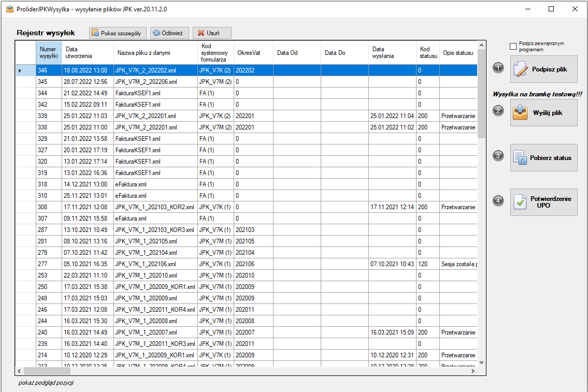The width and height of the screenshot is (588, 392).
Task: Click the ProliderJPKWysylka app icon in title bar
Action: 10,9
